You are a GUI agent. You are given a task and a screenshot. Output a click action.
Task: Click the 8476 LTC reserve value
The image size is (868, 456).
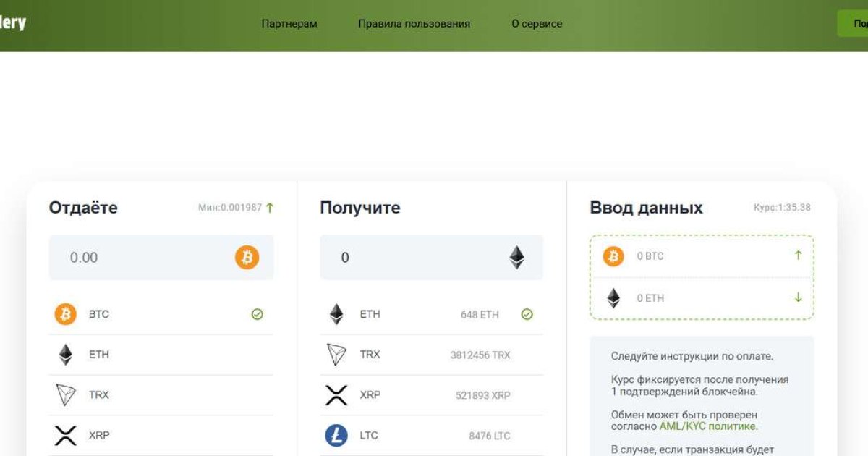coord(490,436)
